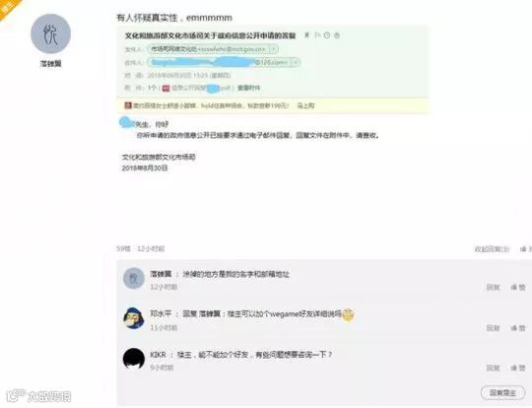This screenshot has height=408, width=532.
Task: Expand the sender address options arrow
Action: click(273, 49)
